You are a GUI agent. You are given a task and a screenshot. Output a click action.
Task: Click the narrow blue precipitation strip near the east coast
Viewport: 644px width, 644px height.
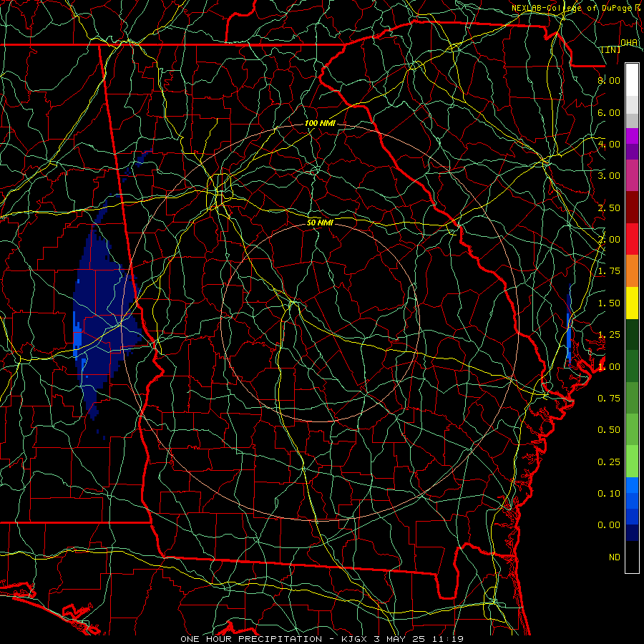coord(569,324)
